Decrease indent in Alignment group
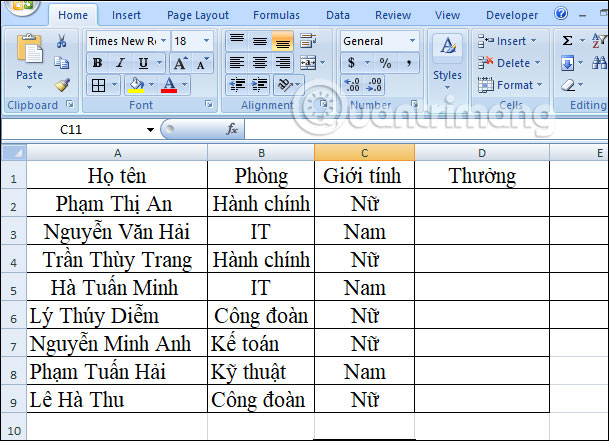Screen dimensions: 609x441 (x=237, y=85)
